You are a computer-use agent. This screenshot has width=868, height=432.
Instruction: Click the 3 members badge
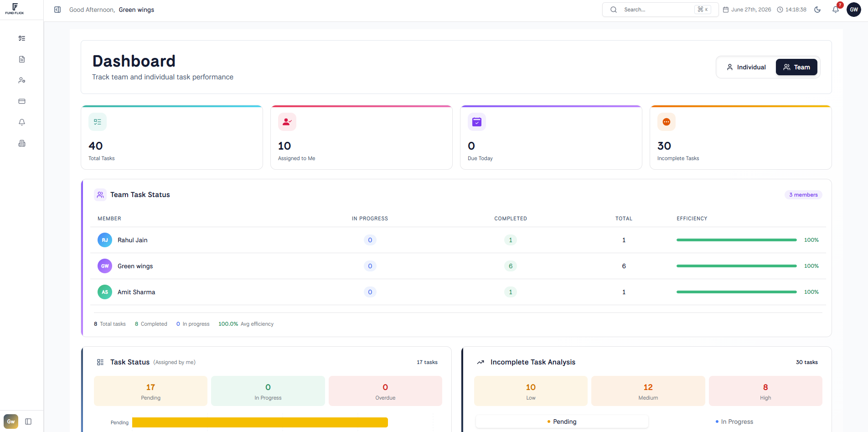pos(803,195)
